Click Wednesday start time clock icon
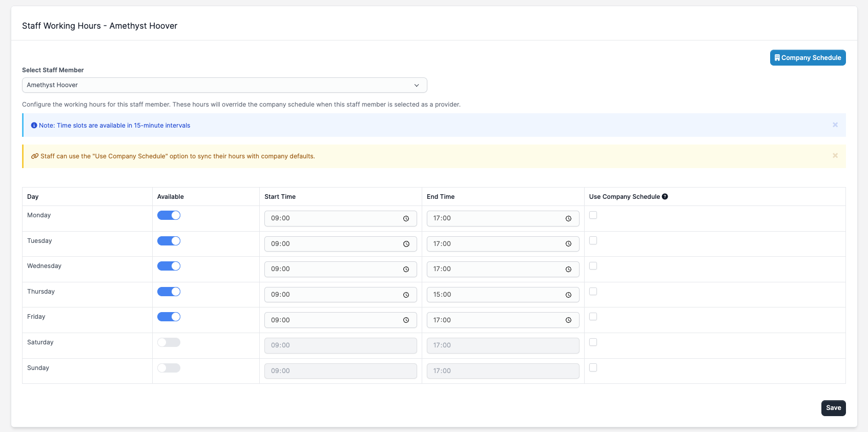The image size is (868, 432). click(406, 270)
